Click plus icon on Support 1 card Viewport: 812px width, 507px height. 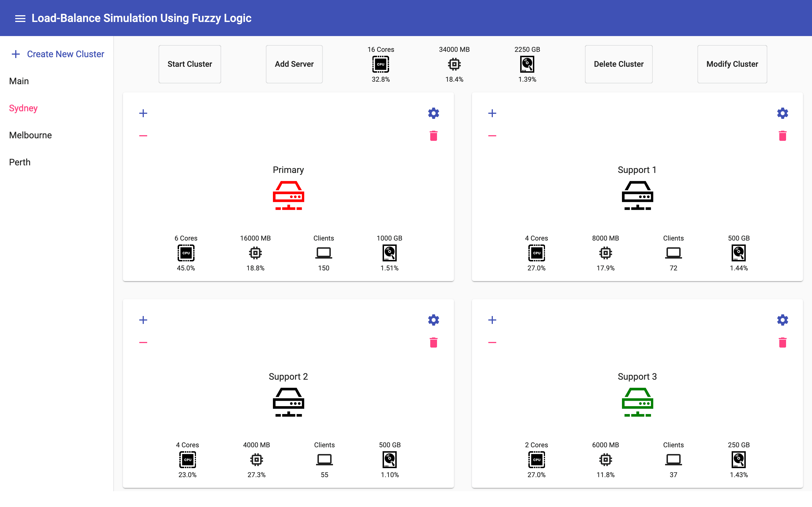pyautogui.click(x=492, y=113)
